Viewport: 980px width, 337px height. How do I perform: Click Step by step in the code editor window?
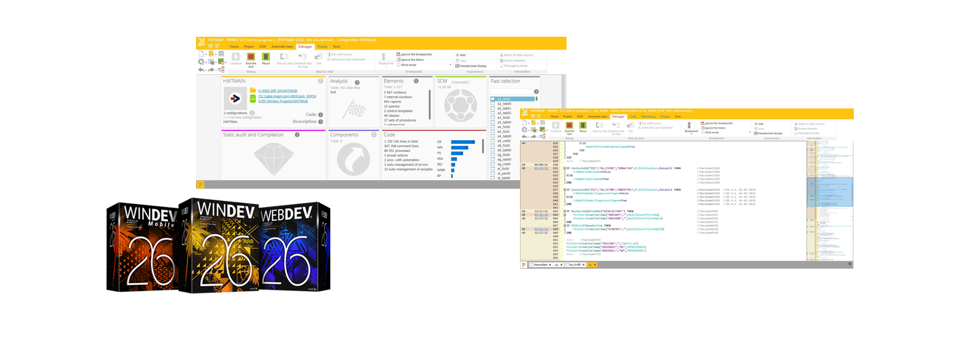click(600, 127)
